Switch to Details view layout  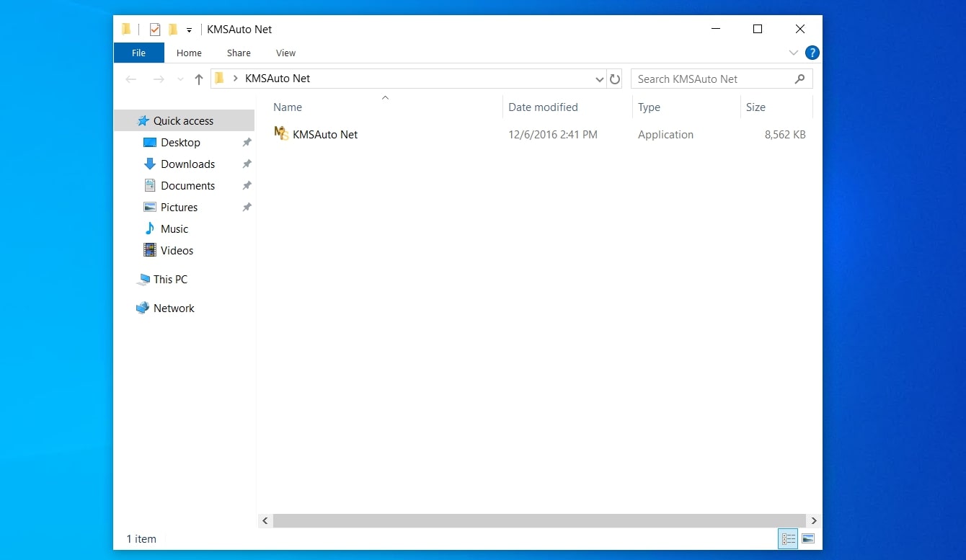click(788, 538)
